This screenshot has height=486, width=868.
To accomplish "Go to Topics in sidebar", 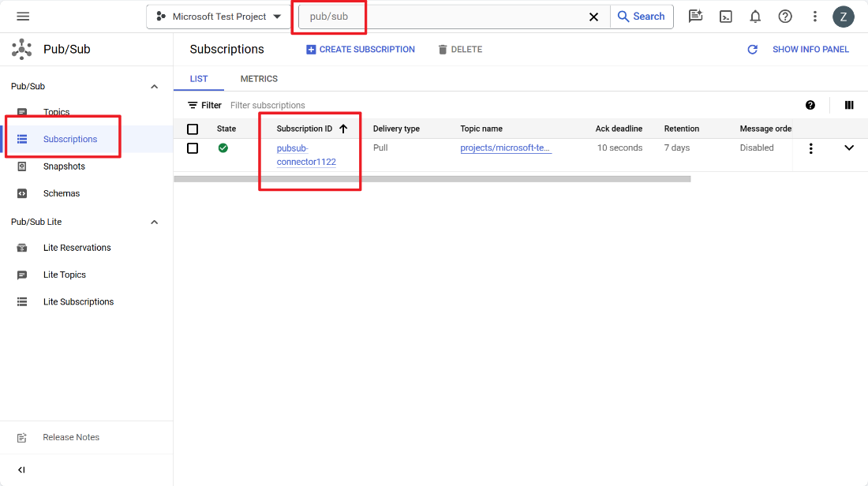I will click(57, 112).
